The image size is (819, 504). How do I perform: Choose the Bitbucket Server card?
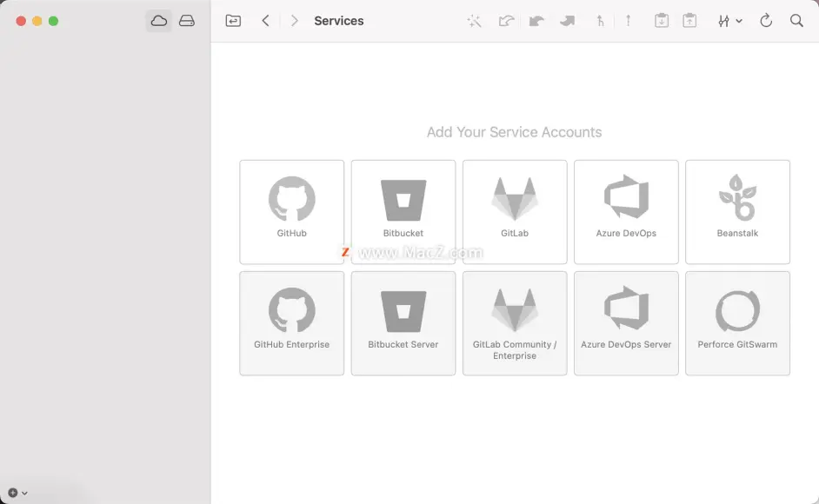coord(403,323)
